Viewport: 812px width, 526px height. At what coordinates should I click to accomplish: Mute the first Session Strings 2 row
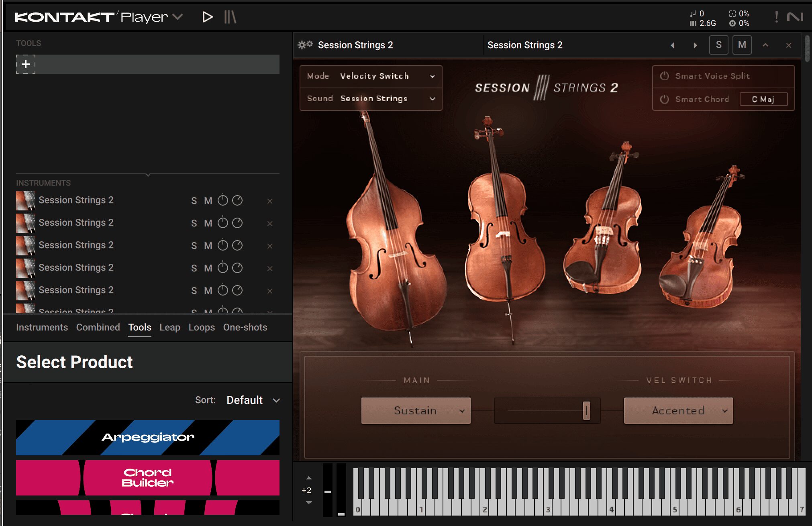pos(208,201)
